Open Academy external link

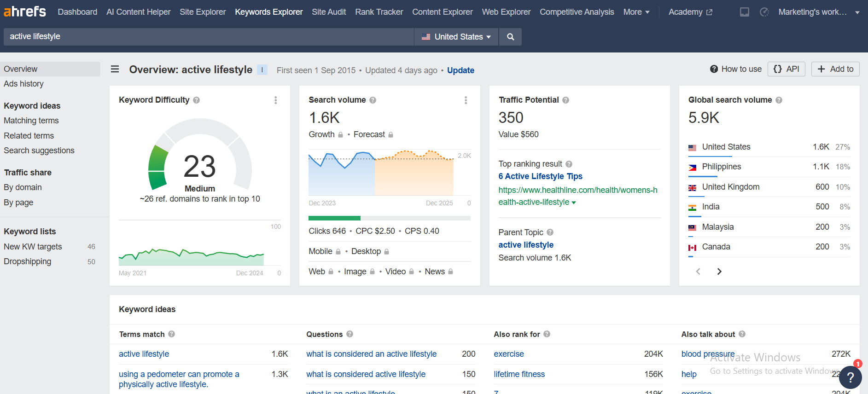690,12
